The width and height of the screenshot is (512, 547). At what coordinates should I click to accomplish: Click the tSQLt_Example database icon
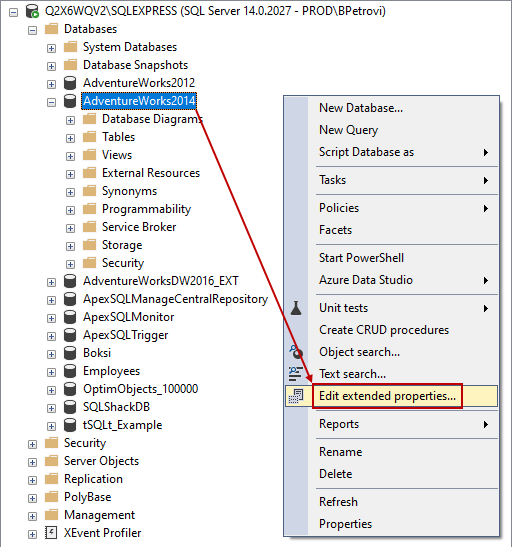pos(70,425)
